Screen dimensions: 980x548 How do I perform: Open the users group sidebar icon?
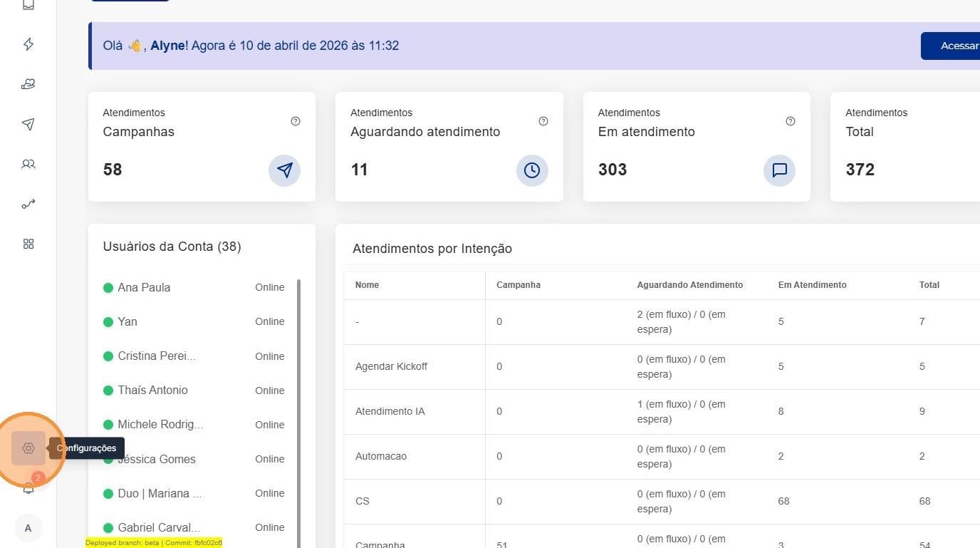tap(28, 164)
